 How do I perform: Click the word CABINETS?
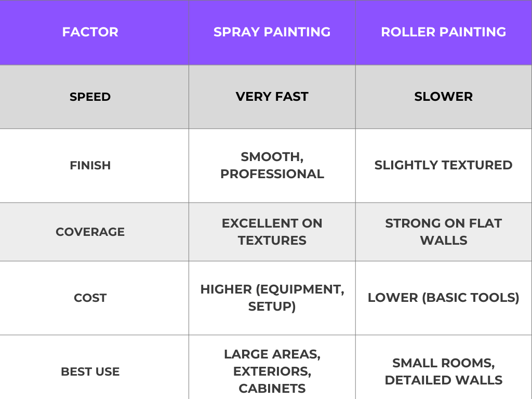272,389
